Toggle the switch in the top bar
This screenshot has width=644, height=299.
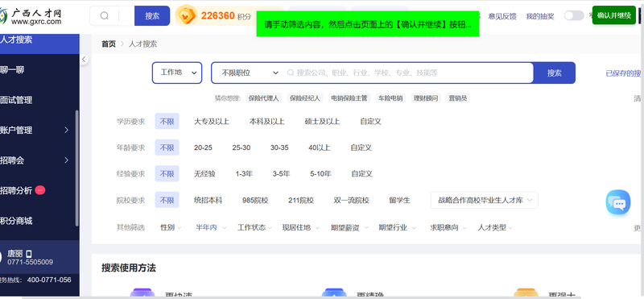click(574, 15)
